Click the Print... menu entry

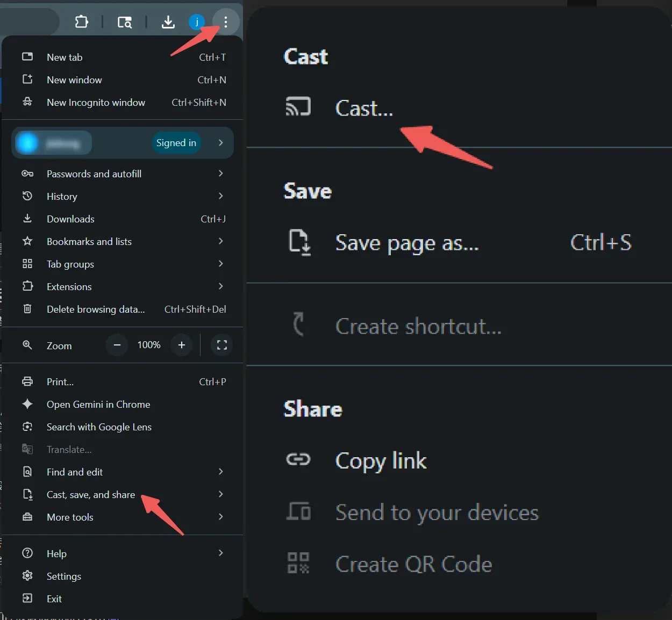(x=123, y=381)
